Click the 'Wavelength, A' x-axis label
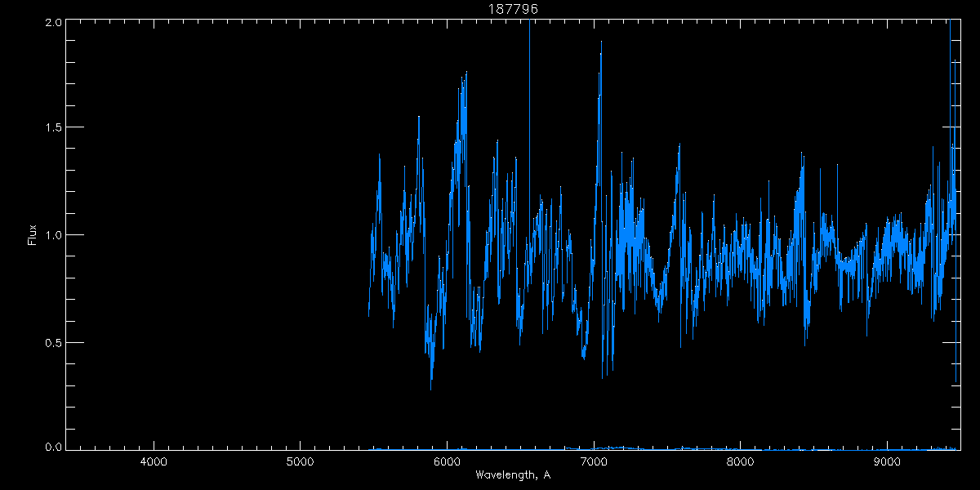This screenshot has height=490, width=980. (x=513, y=474)
